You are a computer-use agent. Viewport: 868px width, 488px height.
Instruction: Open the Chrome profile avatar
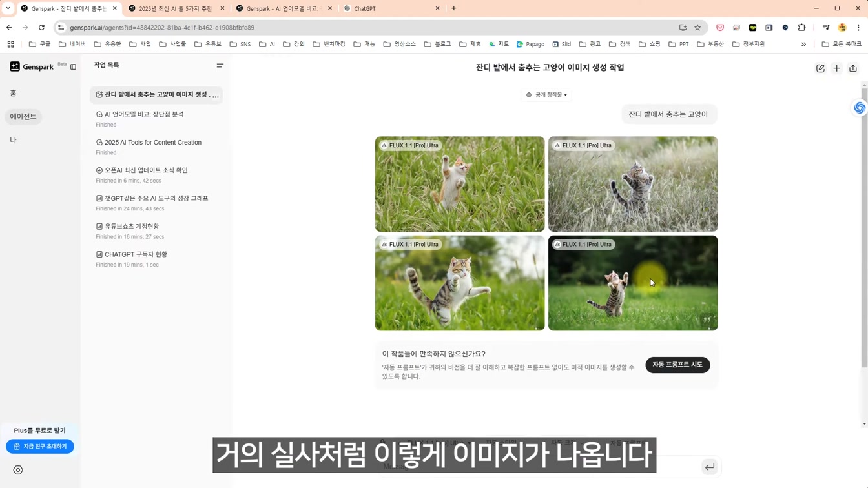point(842,28)
